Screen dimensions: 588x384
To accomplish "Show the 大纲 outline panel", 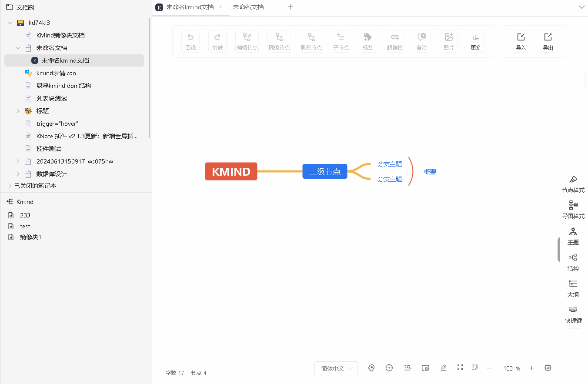I will click(x=573, y=288).
